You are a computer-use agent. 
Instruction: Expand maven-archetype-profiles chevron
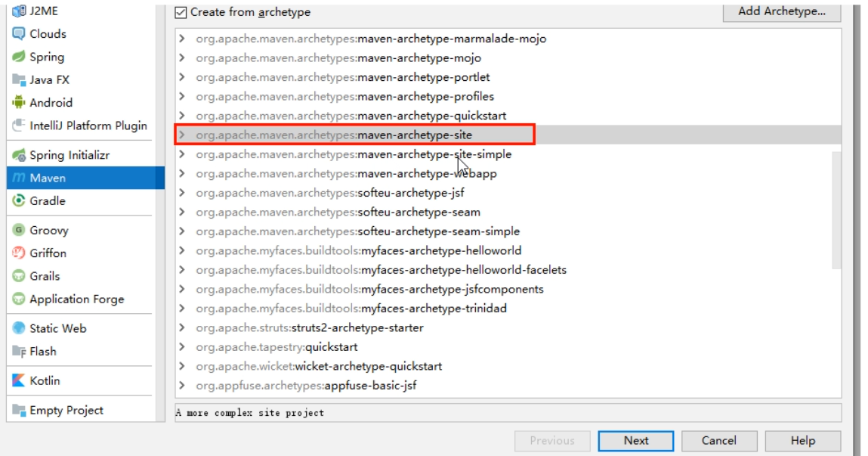click(181, 96)
